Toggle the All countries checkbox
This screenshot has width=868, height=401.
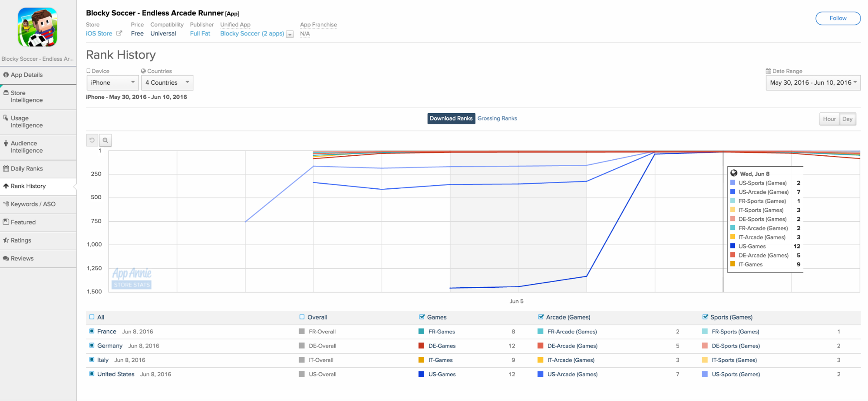(x=92, y=317)
